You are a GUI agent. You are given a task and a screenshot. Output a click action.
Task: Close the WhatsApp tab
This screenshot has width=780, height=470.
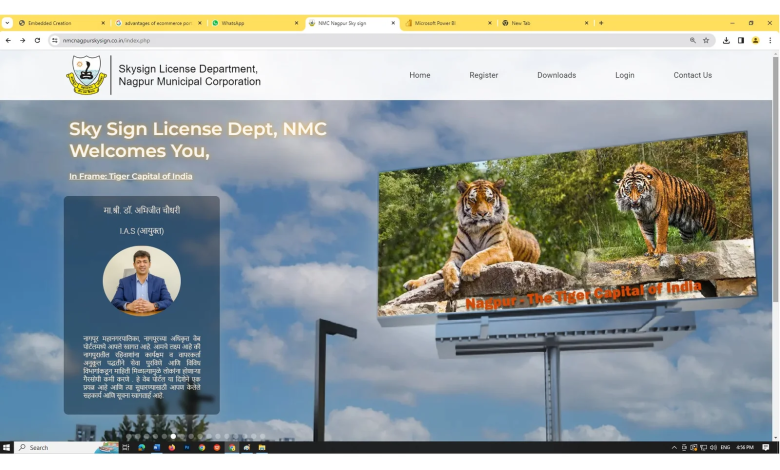pyautogui.click(x=296, y=23)
